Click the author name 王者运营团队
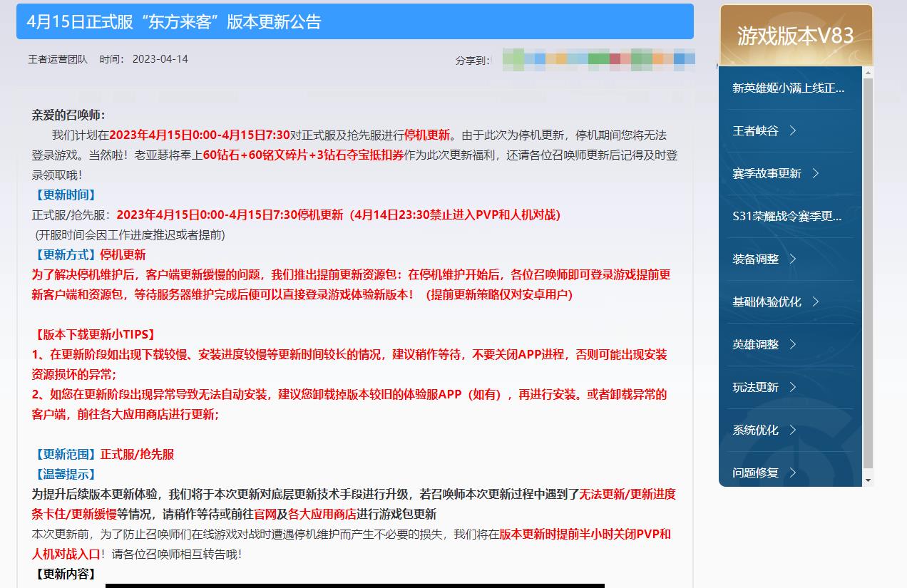Image resolution: width=907 pixels, height=588 pixels. tap(58, 59)
